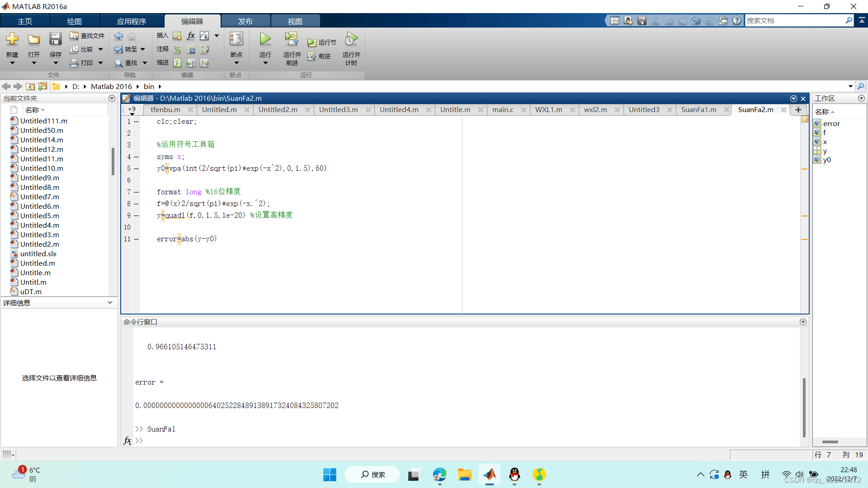Collapse the details panel chevron
Image resolution: width=868 pixels, height=488 pixels.
click(110, 303)
